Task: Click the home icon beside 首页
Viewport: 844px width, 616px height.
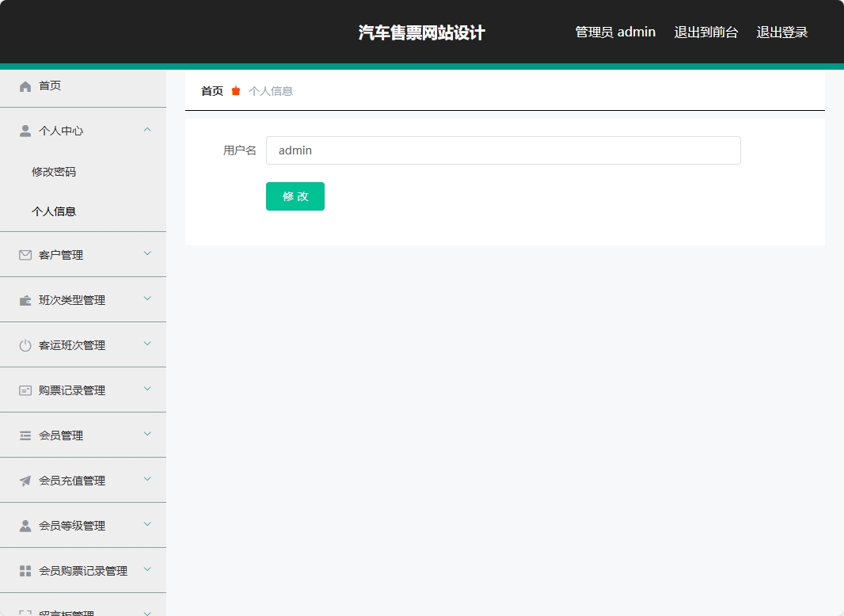Action: [24, 86]
